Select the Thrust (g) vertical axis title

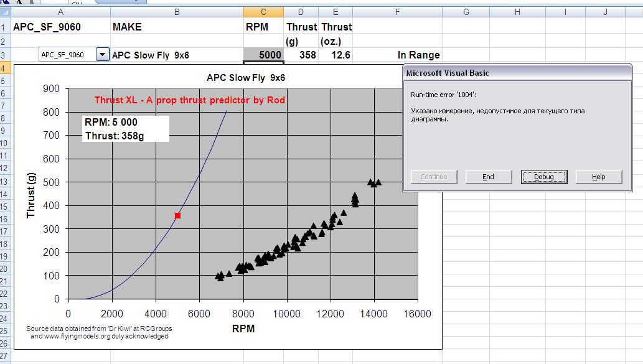[31, 195]
